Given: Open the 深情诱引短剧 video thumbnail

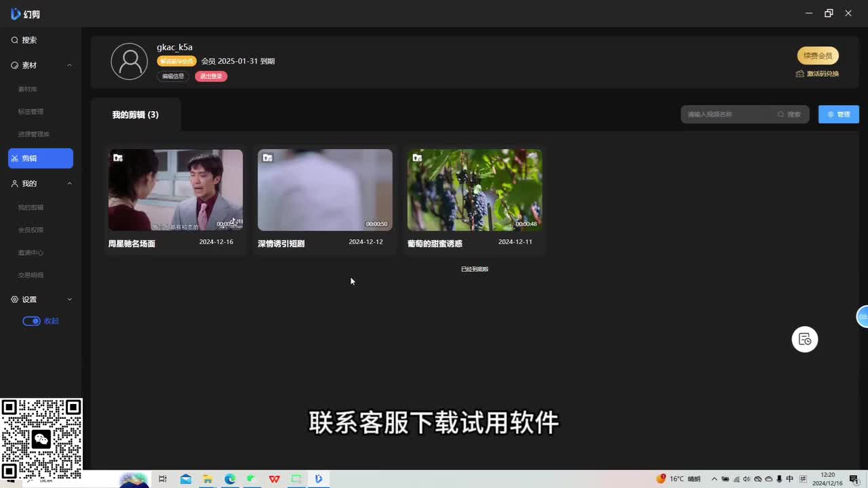Looking at the screenshot, I should point(325,190).
